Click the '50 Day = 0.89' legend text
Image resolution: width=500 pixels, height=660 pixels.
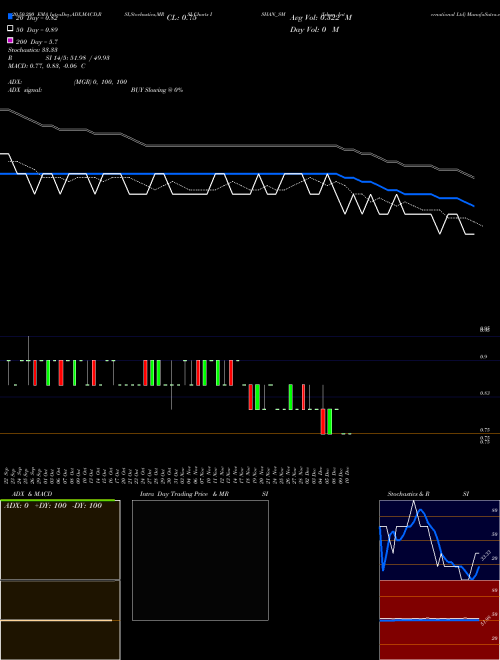point(37,30)
